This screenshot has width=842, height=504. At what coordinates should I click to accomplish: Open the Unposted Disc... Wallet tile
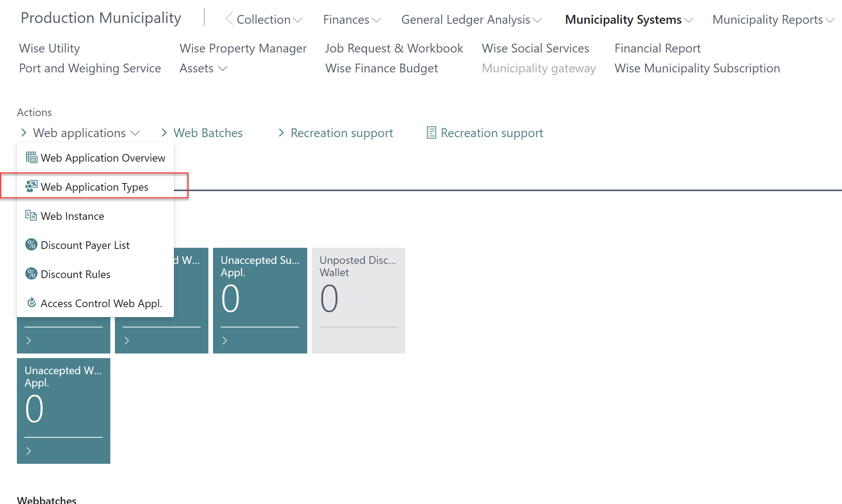[358, 300]
